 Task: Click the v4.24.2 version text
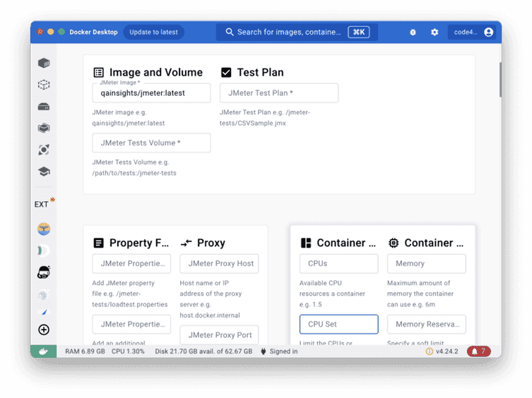(x=447, y=351)
